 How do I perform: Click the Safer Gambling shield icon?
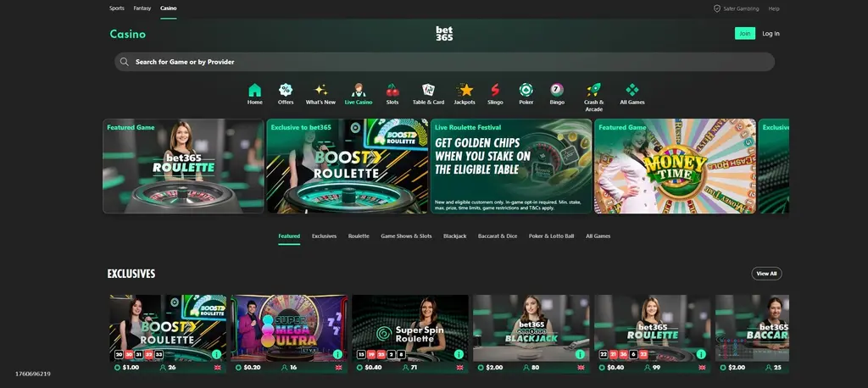717,8
